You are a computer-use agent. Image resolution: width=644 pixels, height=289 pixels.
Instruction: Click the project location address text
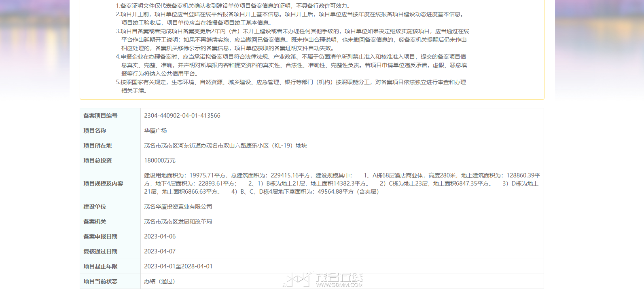[225, 146]
